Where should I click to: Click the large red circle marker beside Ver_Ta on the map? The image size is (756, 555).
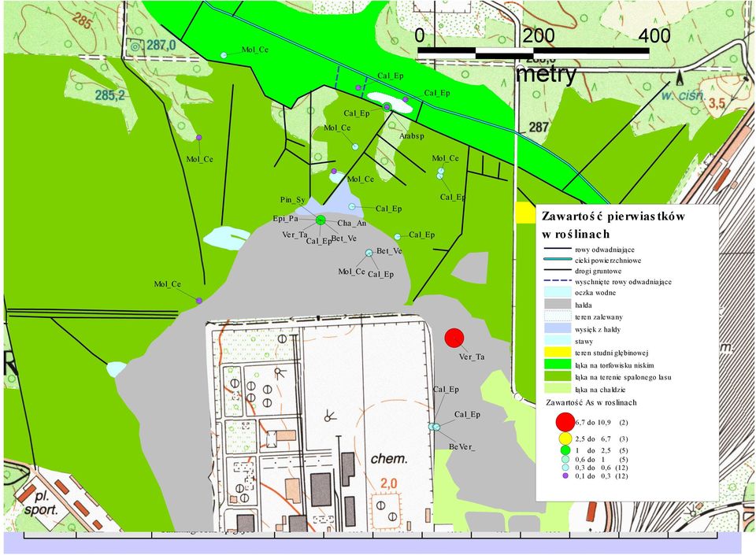[x=454, y=338]
